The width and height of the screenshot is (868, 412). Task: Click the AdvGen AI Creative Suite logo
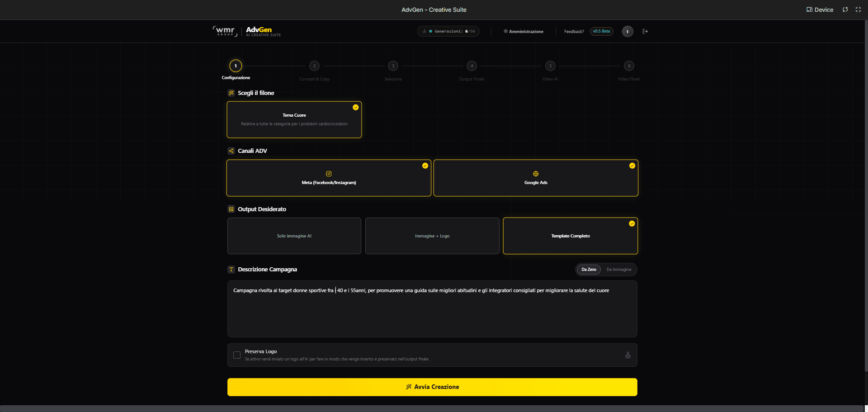263,31
